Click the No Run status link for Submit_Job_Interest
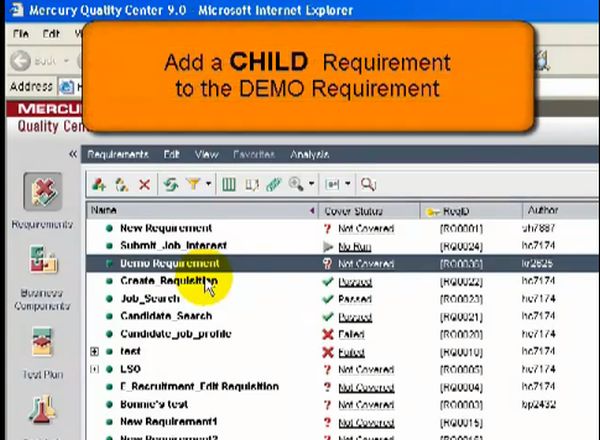The height and width of the screenshot is (440, 600). (355, 247)
